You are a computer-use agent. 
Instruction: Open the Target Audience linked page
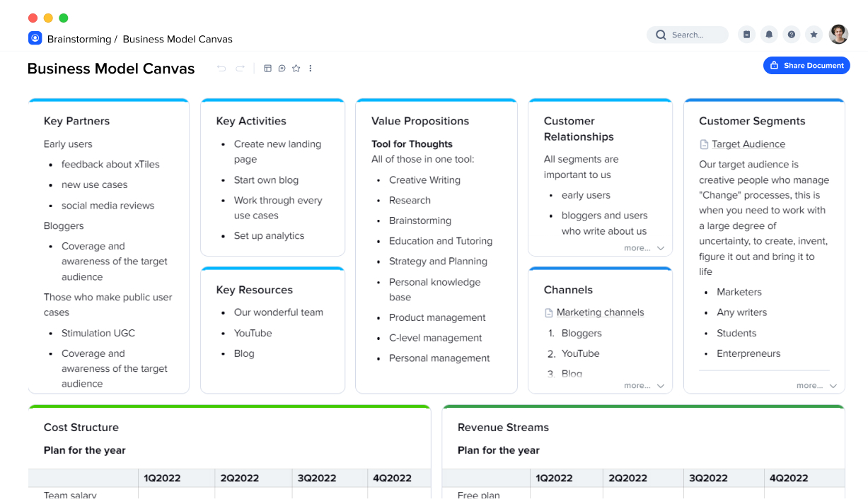(x=748, y=143)
